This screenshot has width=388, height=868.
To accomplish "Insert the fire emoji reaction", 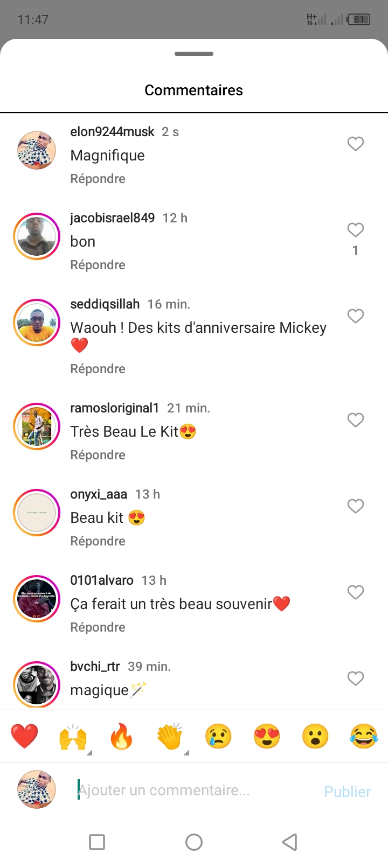I will click(121, 736).
